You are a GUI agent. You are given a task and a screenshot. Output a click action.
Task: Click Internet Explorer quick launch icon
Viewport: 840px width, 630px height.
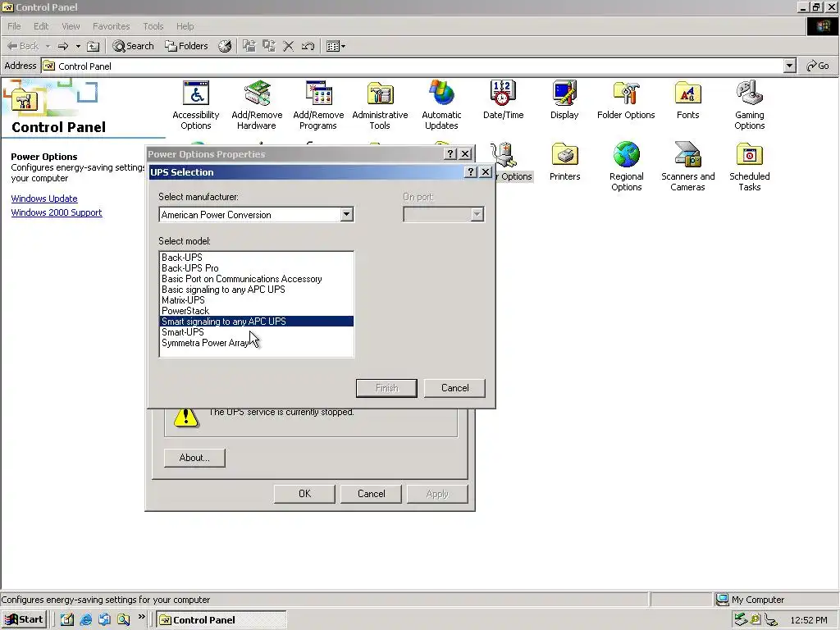click(85, 620)
